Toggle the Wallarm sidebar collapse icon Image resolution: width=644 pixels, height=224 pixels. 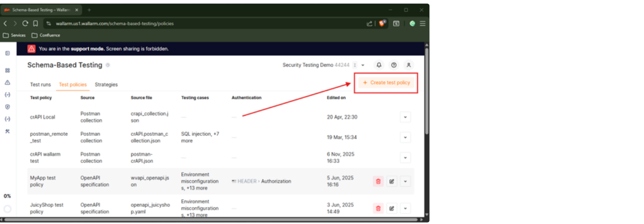pos(7,53)
